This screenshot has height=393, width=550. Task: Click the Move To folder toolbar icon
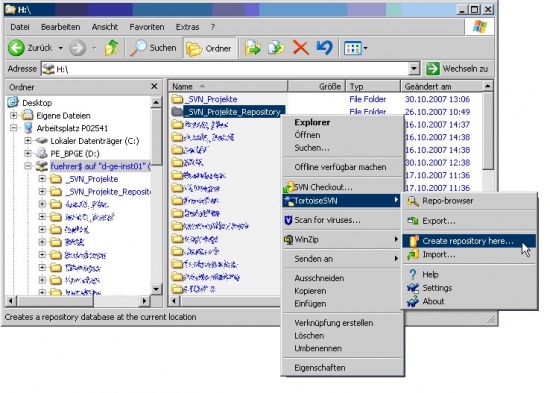(x=253, y=48)
